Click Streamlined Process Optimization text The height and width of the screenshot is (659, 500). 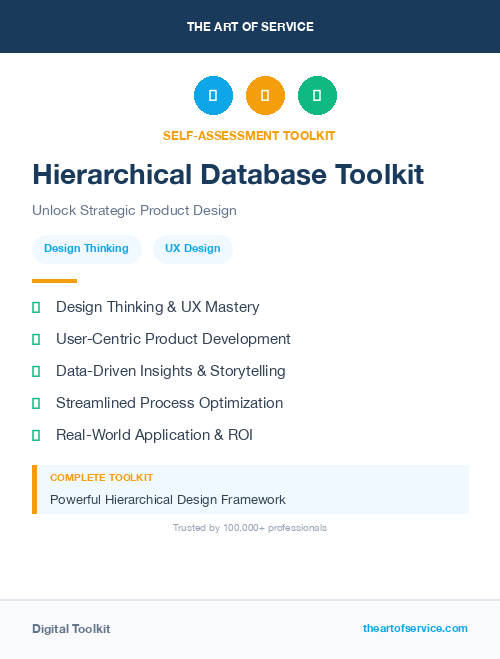coord(169,403)
